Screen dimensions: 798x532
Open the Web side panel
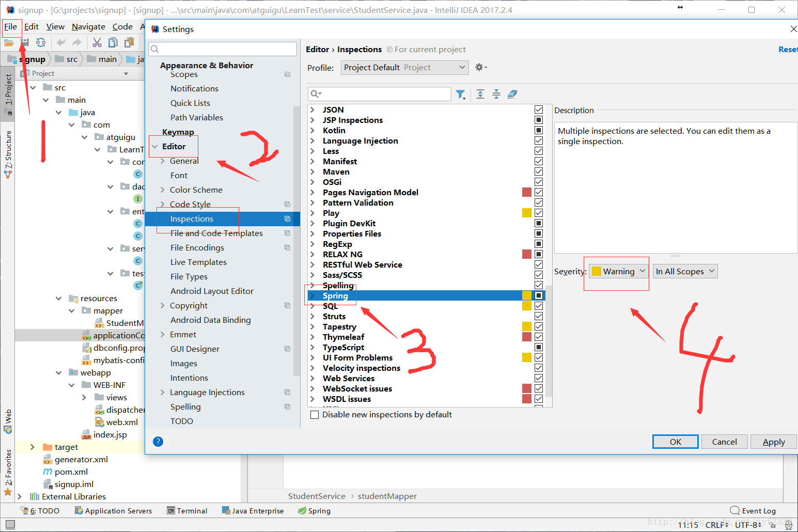[x=8, y=421]
